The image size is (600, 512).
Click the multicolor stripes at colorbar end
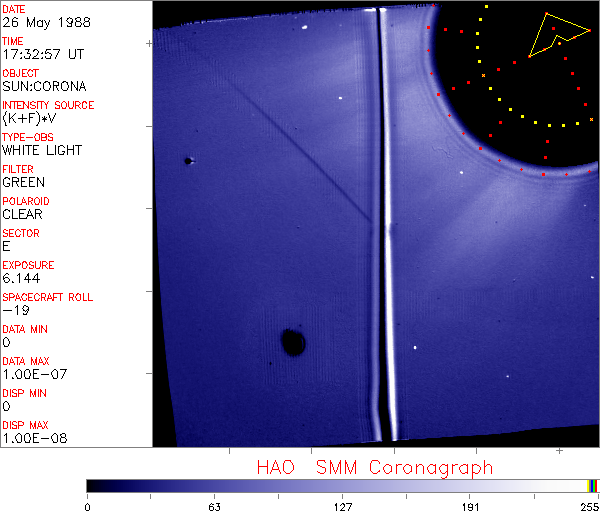click(x=592, y=486)
